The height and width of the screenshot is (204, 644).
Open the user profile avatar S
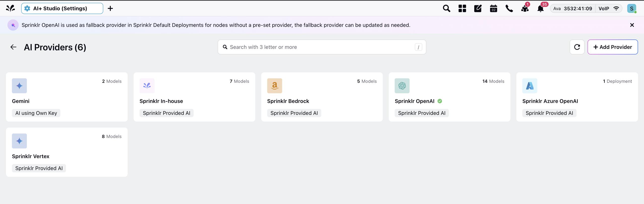pyautogui.click(x=632, y=8)
